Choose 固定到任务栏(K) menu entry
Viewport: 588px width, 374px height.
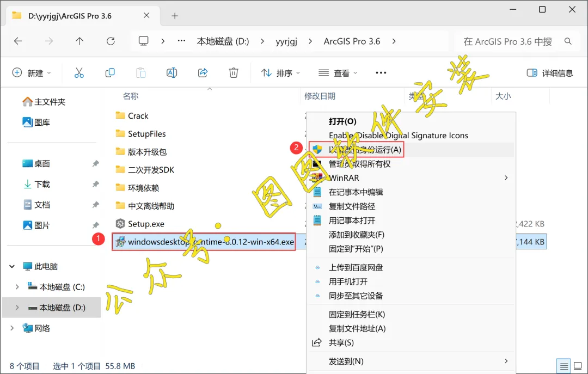(411, 314)
